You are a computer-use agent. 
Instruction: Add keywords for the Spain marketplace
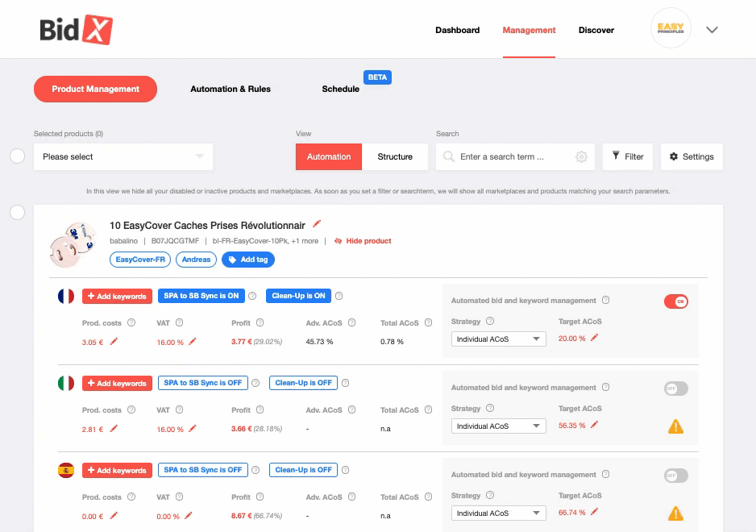click(x=117, y=470)
